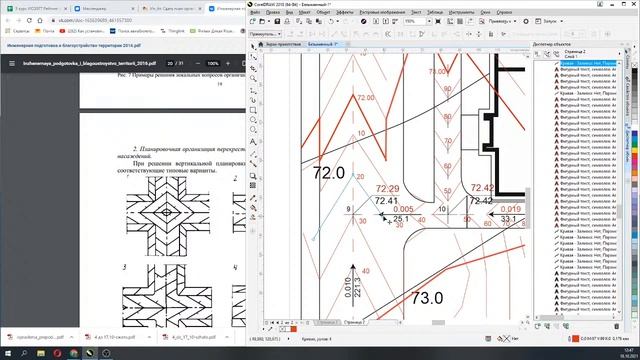Click the Export icon in standard toolbar
The height and width of the screenshot is (360, 640).
point(385,21)
